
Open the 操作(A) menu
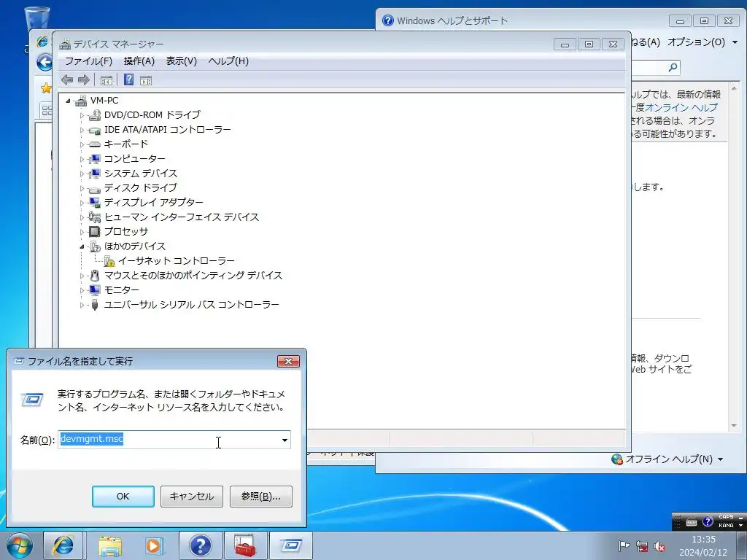point(139,61)
